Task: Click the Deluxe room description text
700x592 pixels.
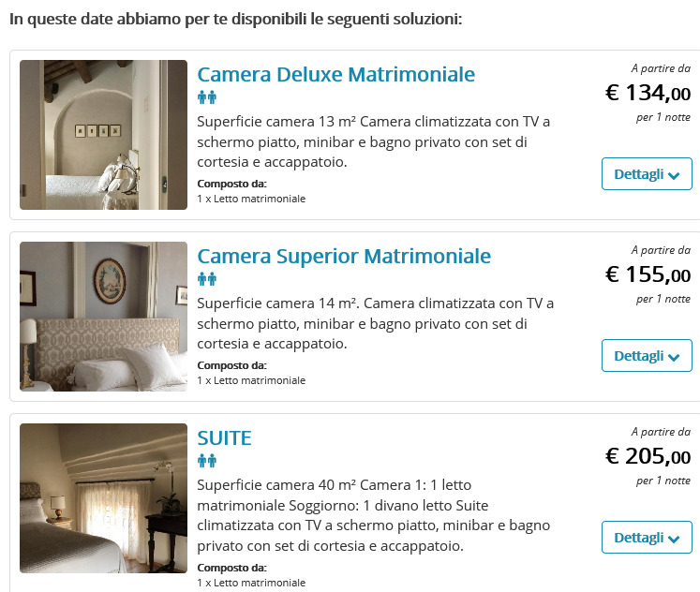Action: point(374,141)
